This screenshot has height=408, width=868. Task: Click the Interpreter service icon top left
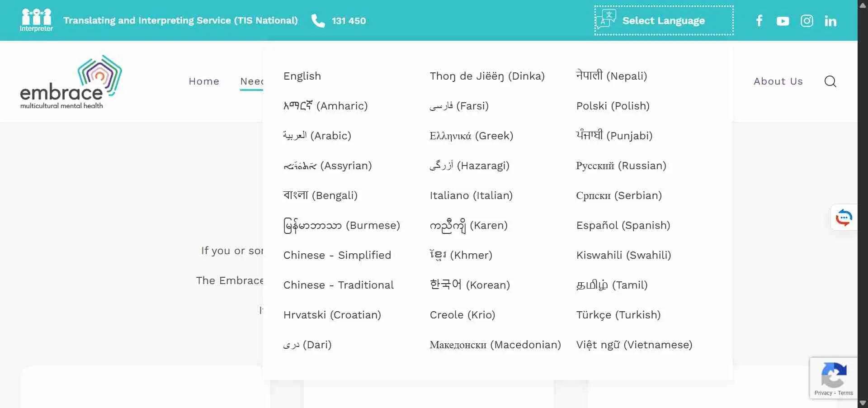tap(36, 20)
